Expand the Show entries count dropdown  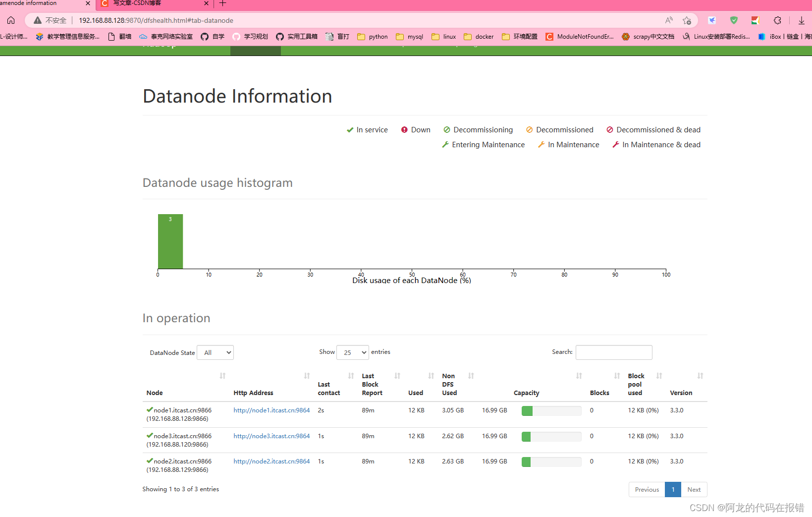pos(352,352)
